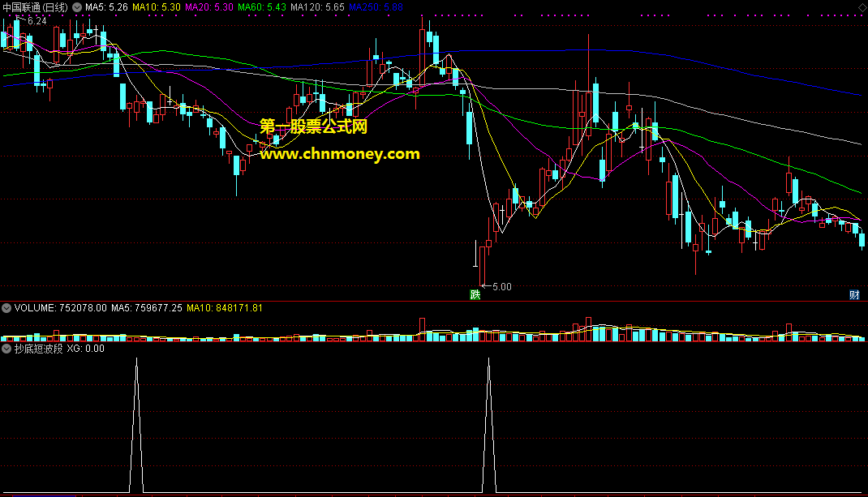Image resolution: width=868 pixels, height=497 pixels.
Task: Click the VOLUME: 752078.00 value
Action: [60, 308]
